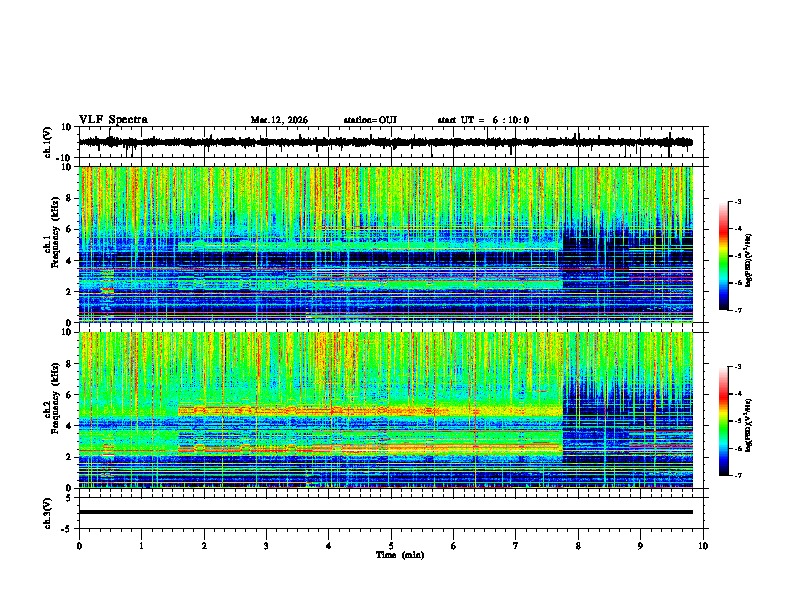The width and height of the screenshot is (792, 612).
Task: Click the time axis tick label "10"
Action: tap(703, 546)
